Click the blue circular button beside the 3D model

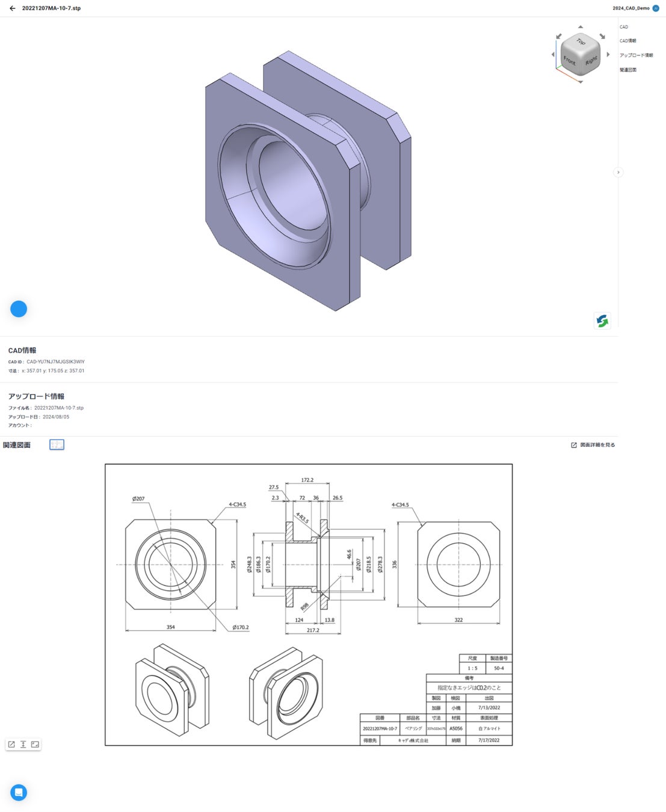[19, 309]
